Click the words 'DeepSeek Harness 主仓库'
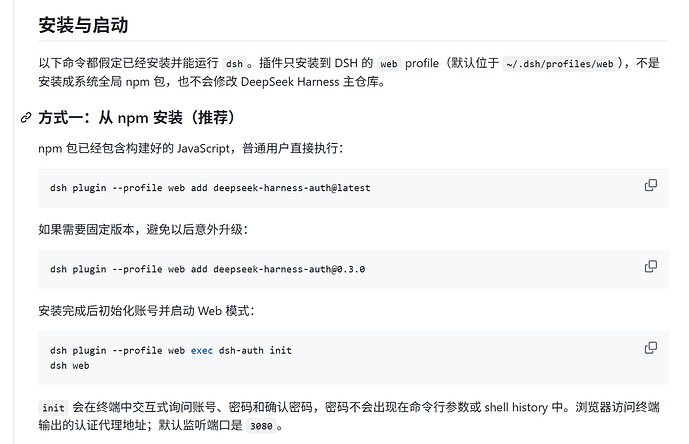This screenshot has width=689, height=444. [x=309, y=82]
